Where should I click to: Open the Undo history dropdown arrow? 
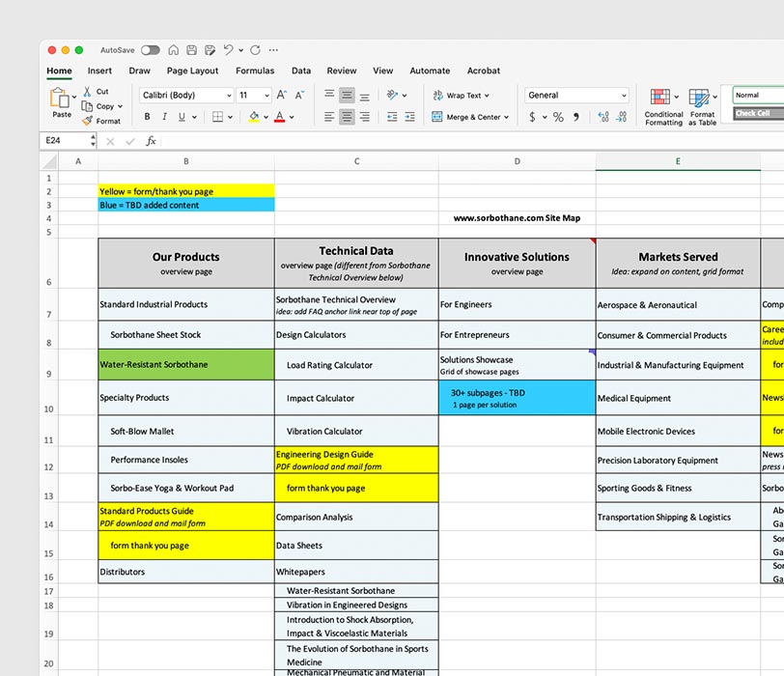coord(241,50)
